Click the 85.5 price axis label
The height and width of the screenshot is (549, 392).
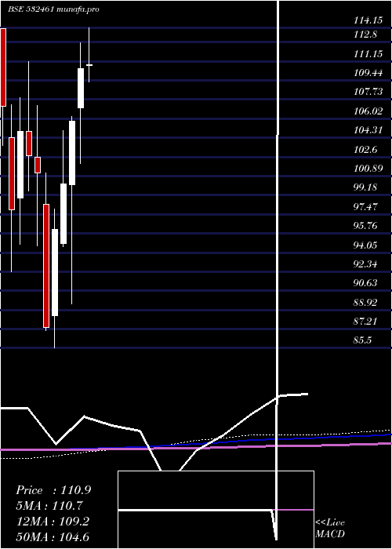pos(362,340)
